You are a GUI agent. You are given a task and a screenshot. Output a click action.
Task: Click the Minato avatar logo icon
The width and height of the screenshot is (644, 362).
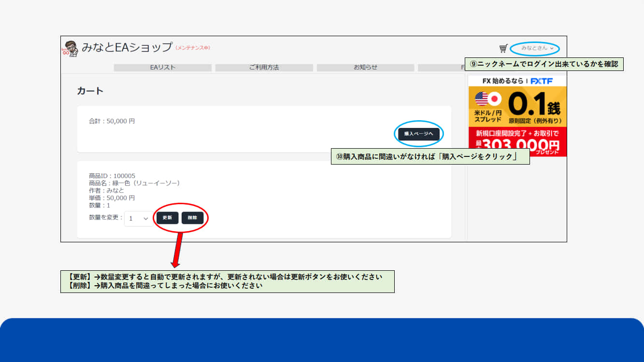[71, 48]
